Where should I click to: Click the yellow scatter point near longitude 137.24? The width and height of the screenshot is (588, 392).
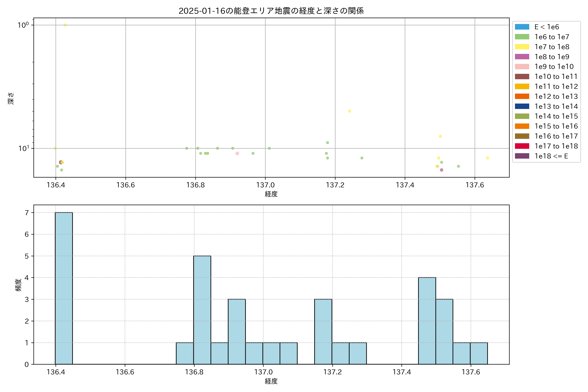(x=350, y=111)
